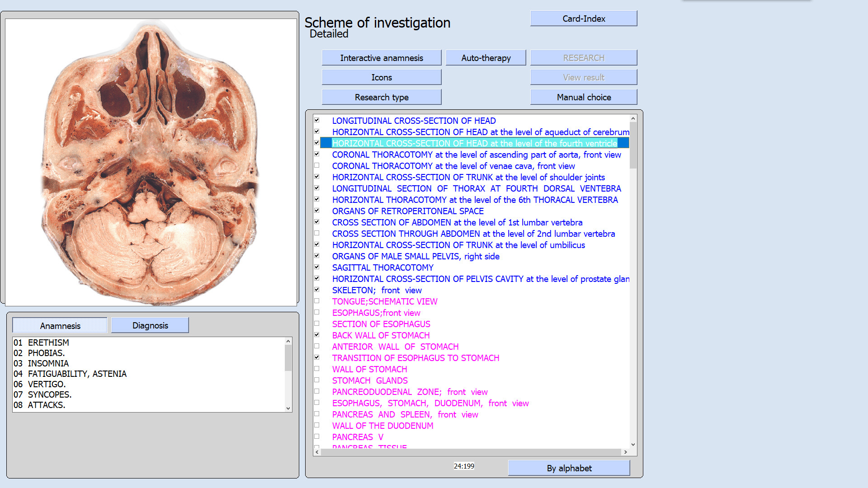868x488 pixels.
Task: Check TONGUE;SCHEMATIC VIEW checkbox
Action: [x=317, y=301]
